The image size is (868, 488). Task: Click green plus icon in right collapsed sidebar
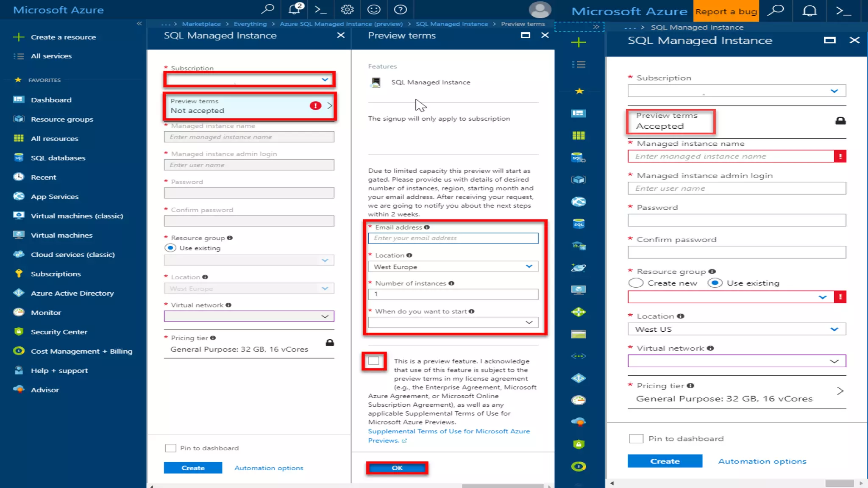pos(579,42)
